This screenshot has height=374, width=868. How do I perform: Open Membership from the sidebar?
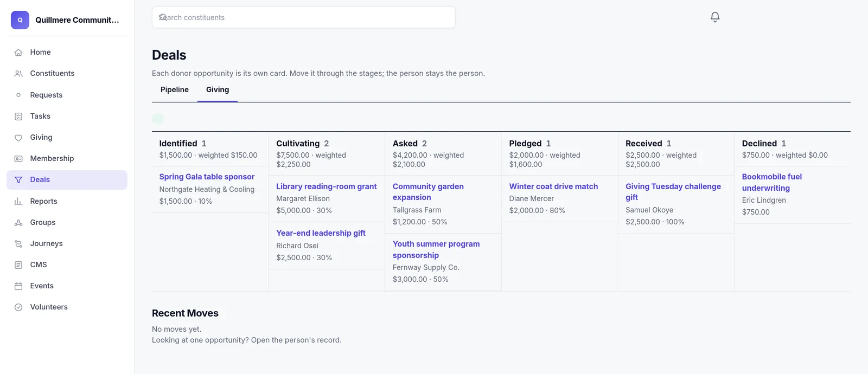(67, 159)
